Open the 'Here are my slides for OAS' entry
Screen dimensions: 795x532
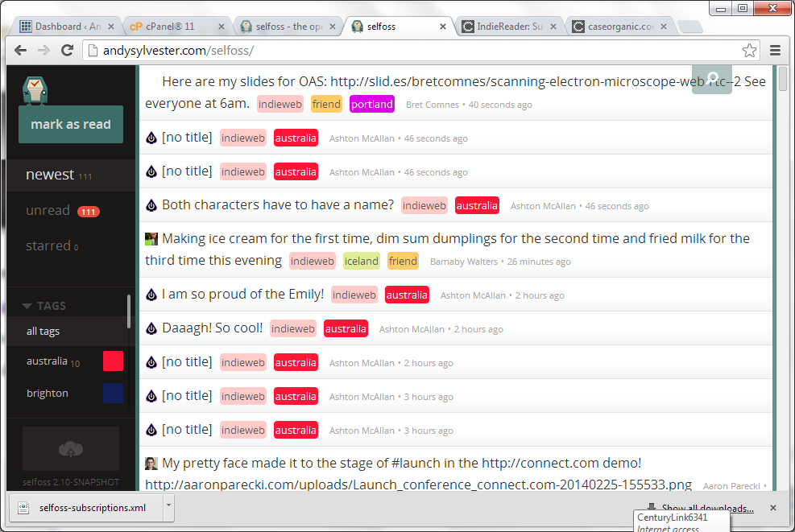(x=457, y=93)
